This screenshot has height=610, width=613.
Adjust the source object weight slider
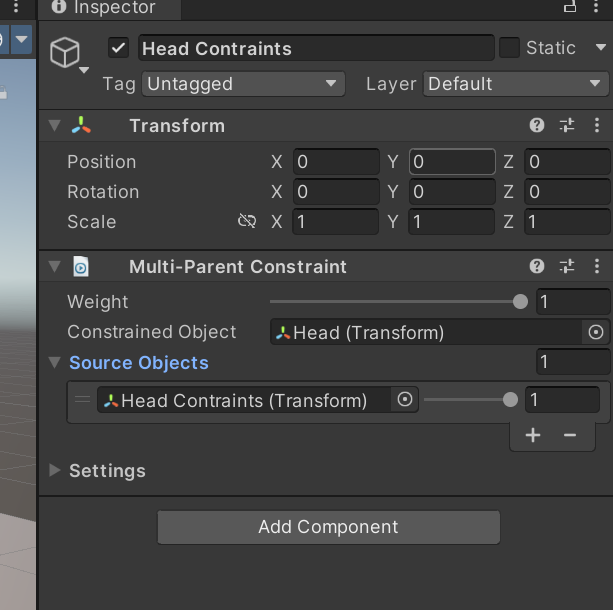pyautogui.click(x=471, y=400)
